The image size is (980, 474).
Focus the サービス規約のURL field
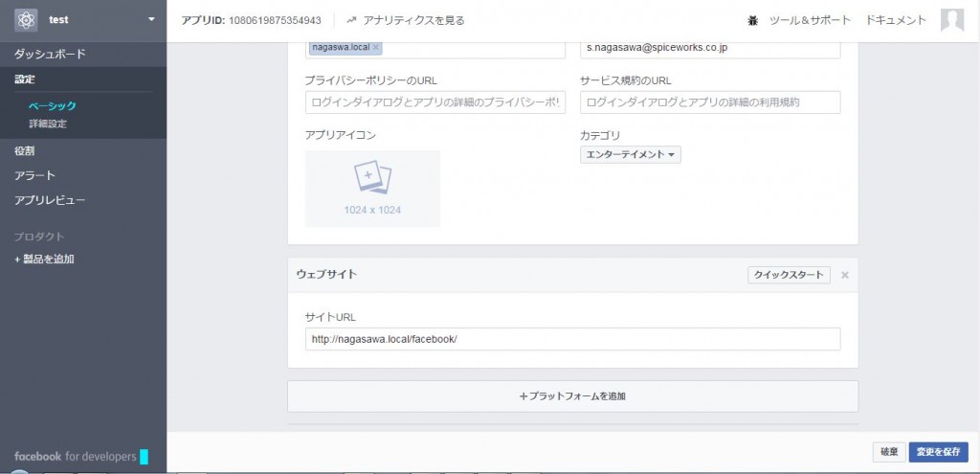pos(710,102)
